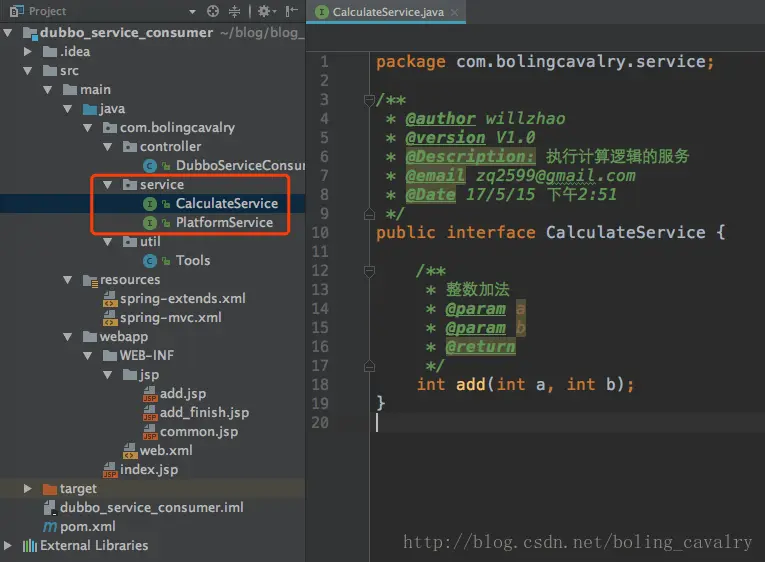Collapse the dubbo_service_consumer root node
This screenshot has width=765, height=562.
click(8, 33)
